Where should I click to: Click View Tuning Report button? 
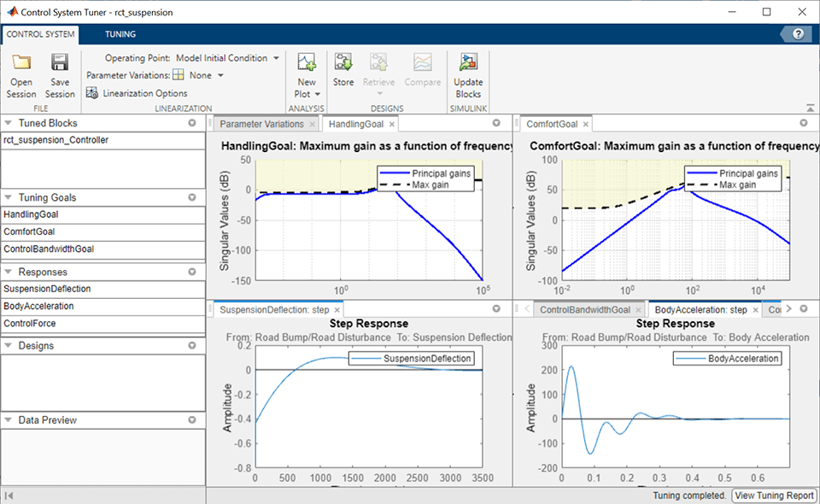tap(774, 495)
